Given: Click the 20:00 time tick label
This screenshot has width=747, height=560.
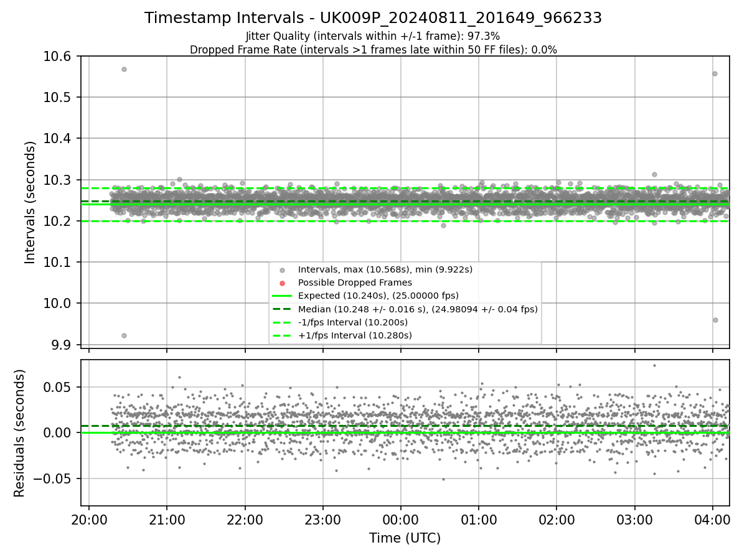Looking at the screenshot, I should 89,519.
